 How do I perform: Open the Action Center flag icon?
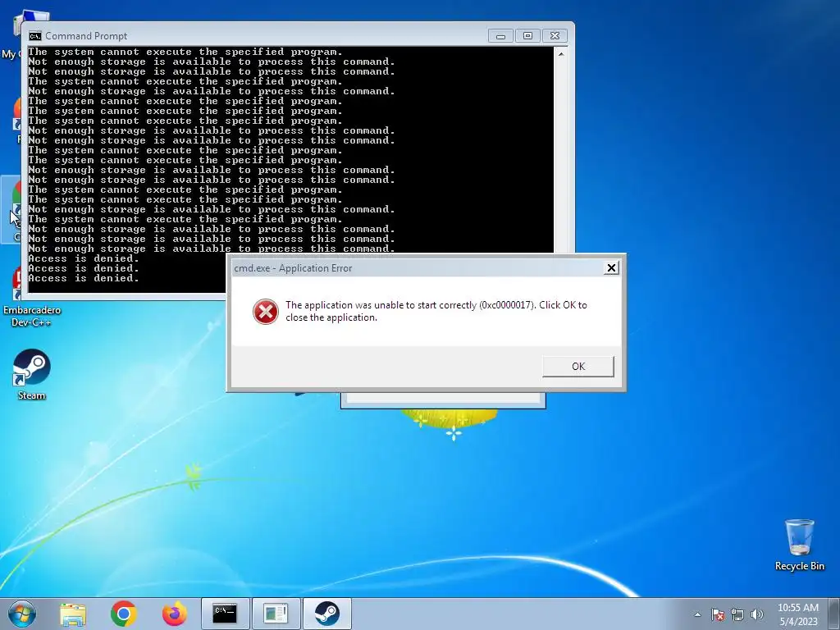click(718, 614)
